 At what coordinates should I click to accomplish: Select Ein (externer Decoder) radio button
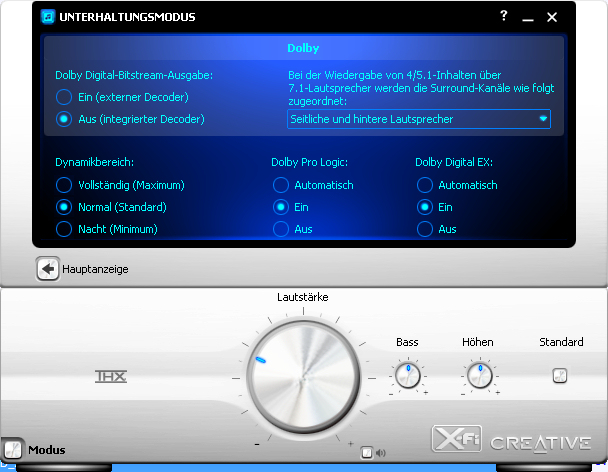coord(64,97)
